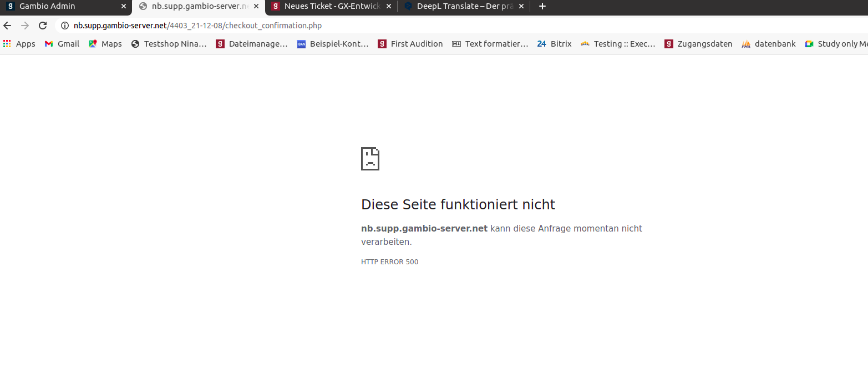Open the Maps bookmark
The width and height of the screenshot is (868, 367).
pyautogui.click(x=105, y=44)
